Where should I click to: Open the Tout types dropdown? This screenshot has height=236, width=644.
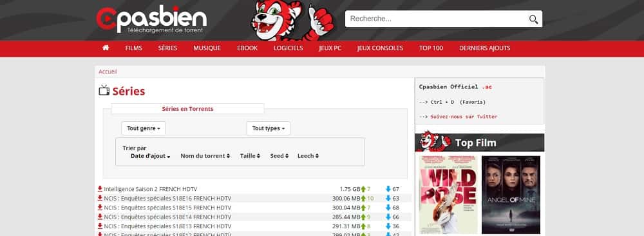coord(268,128)
